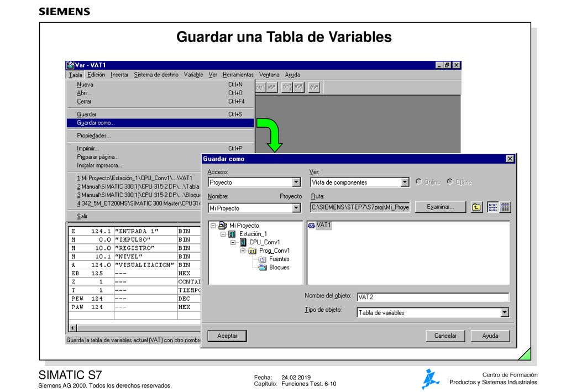Viewport: 566px width, 392px height.
Task: Open the Edición menu
Action: pyautogui.click(x=96, y=75)
